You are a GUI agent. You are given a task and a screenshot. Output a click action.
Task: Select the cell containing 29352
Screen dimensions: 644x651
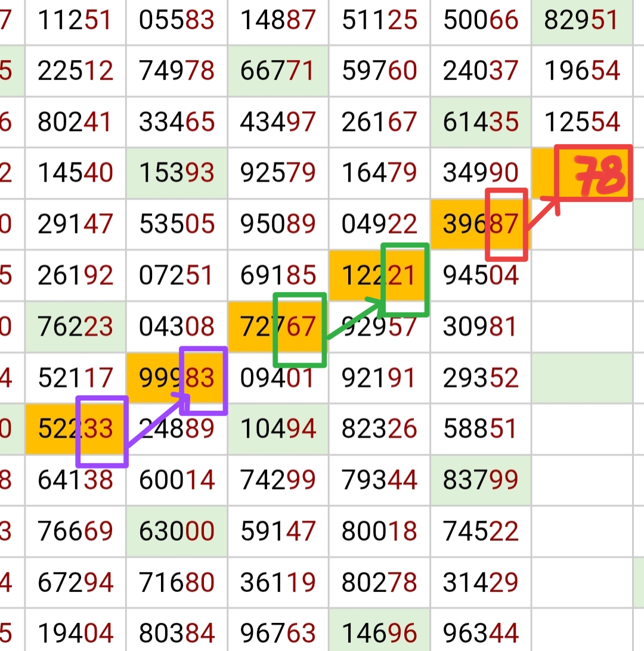[481, 378]
